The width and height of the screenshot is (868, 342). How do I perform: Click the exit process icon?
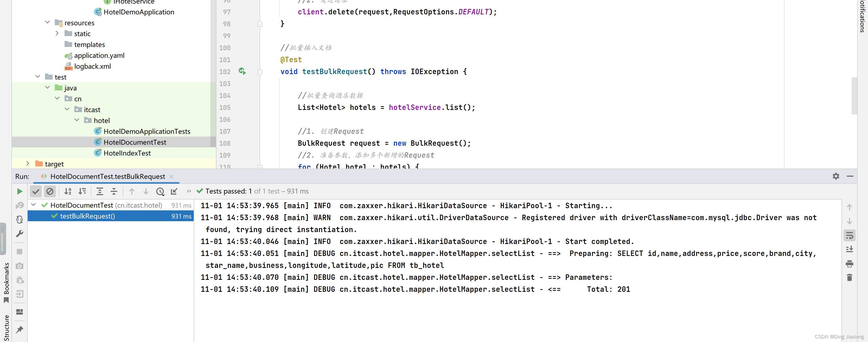20,294
